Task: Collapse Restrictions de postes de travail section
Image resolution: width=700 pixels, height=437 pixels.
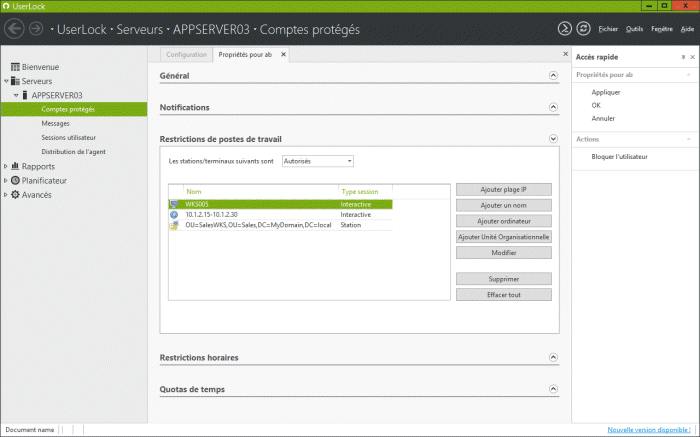Action: (x=553, y=139)
